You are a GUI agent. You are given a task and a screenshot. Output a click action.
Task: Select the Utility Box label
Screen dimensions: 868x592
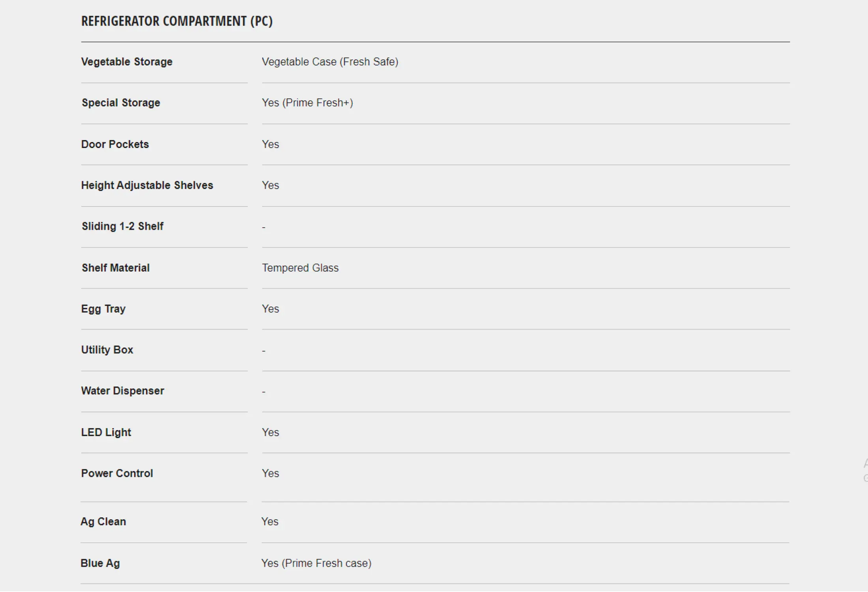tap(107, 350)
